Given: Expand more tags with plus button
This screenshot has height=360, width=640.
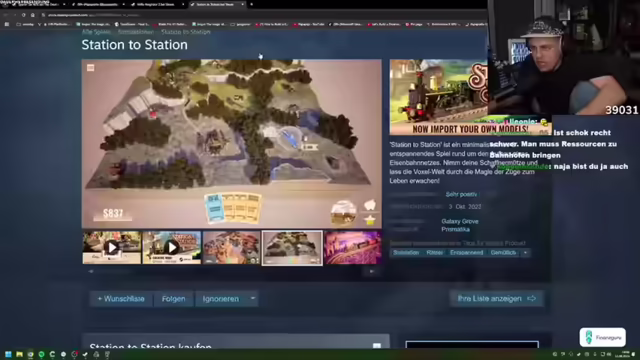Looking at the screenshot, I should coord(525,253).
